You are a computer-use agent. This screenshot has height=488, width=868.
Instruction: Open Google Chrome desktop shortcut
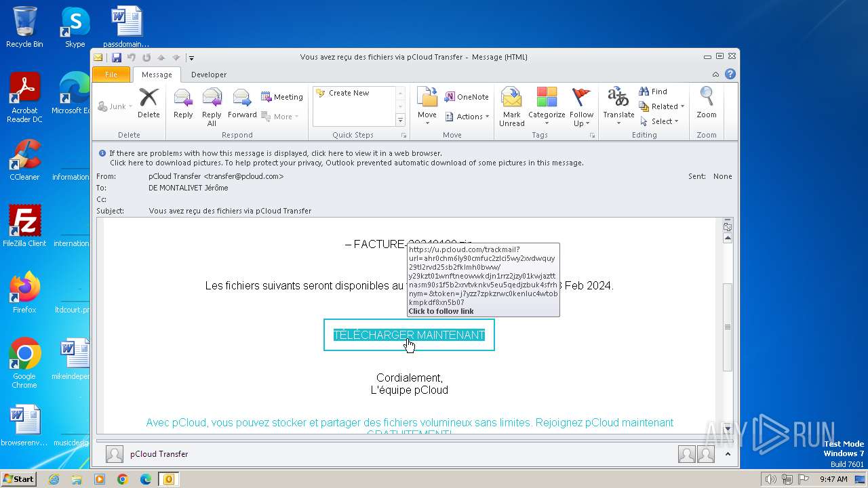coord(24,363)
